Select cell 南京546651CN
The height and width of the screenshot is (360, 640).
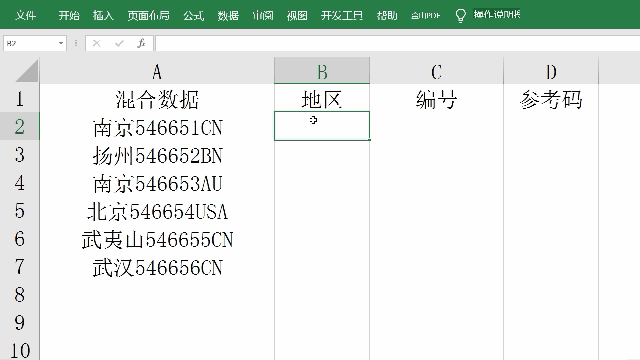click(157, 127)
